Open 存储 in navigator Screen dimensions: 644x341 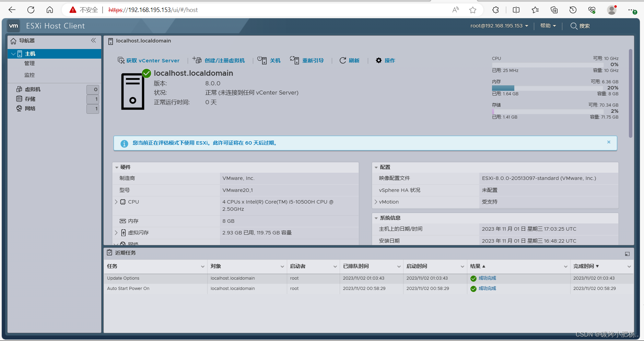point(30,99)
